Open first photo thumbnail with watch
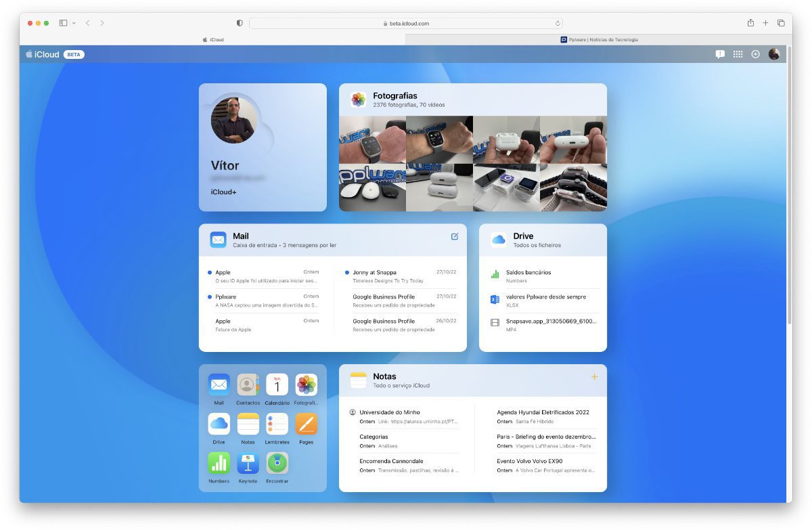Screen dimensions: 812x530 tap(372, 139)
